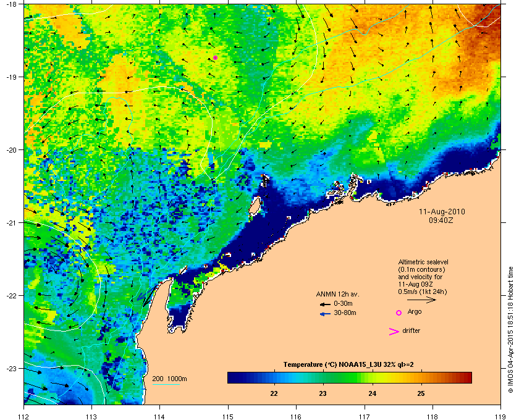This screenshot has width=519, height=420.
Task: Click the Temperature NOAA15_L3U title text
Action: (x=348, y=365)
